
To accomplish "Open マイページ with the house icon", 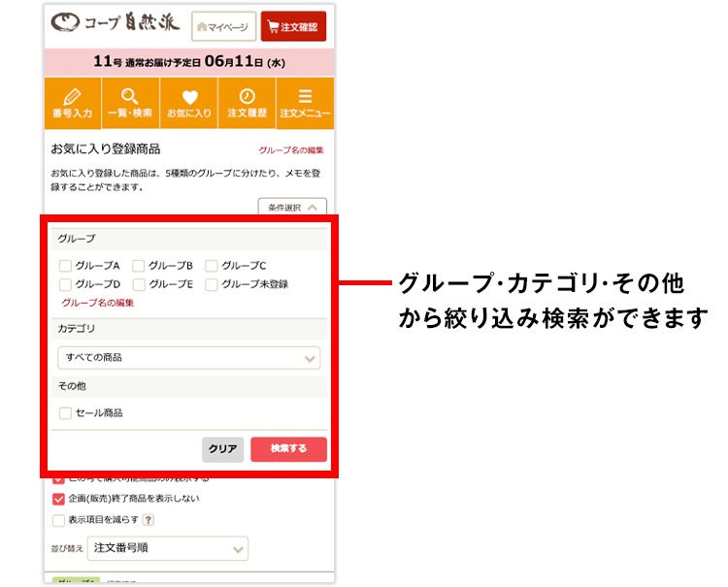I will [x=224, y=27].
